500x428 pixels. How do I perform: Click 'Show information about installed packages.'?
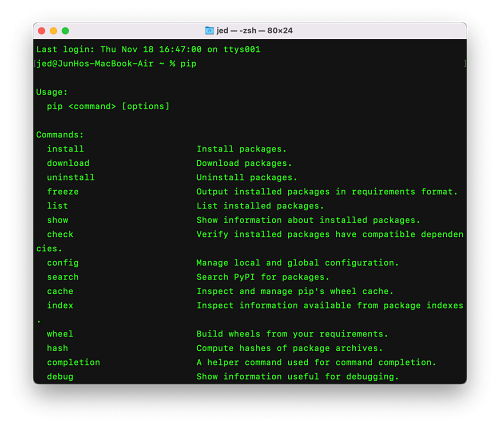(308, 220)
